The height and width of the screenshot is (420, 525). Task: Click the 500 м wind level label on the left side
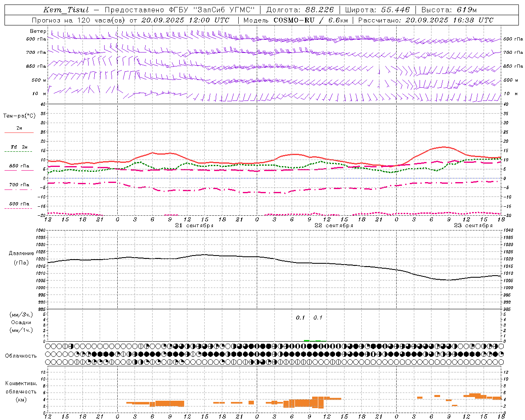[39, 80]
